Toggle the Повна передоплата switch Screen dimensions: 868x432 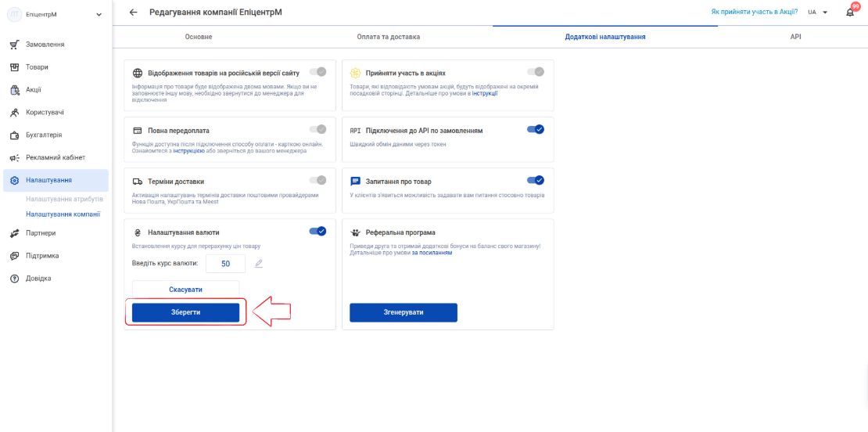[x=317, y=129]
